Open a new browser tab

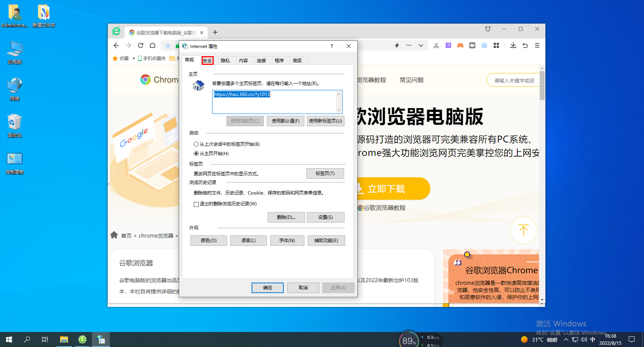215,33
